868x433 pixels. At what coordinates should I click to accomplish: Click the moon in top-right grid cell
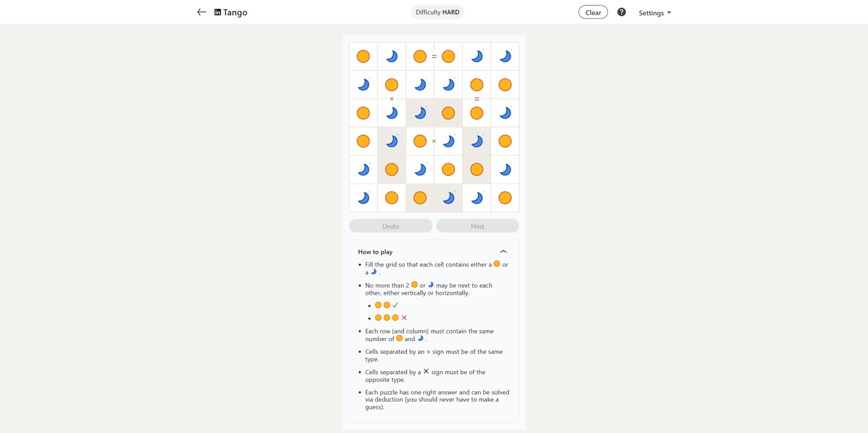tap(505, 56)
